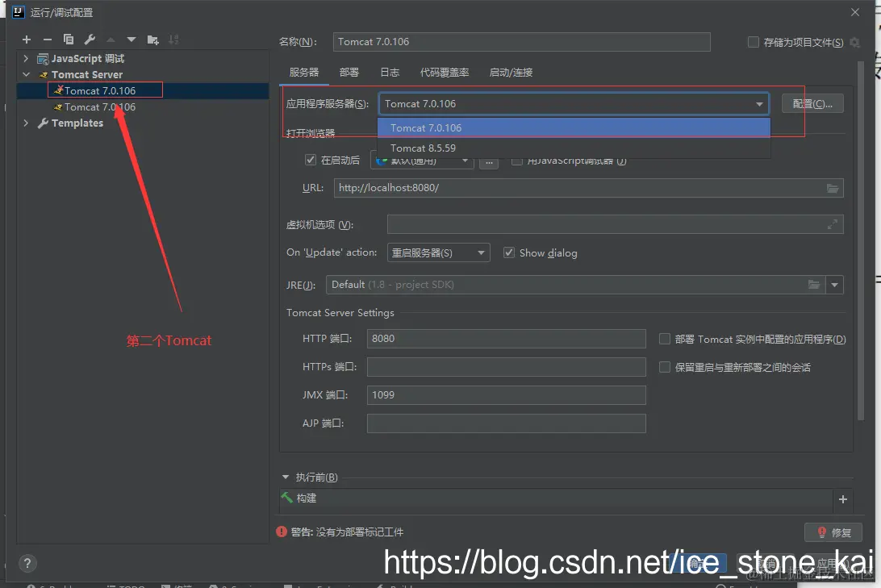This screenshot has width=881, height=588.
Task: Open the application server dropdown arrow
Action: 759,104
